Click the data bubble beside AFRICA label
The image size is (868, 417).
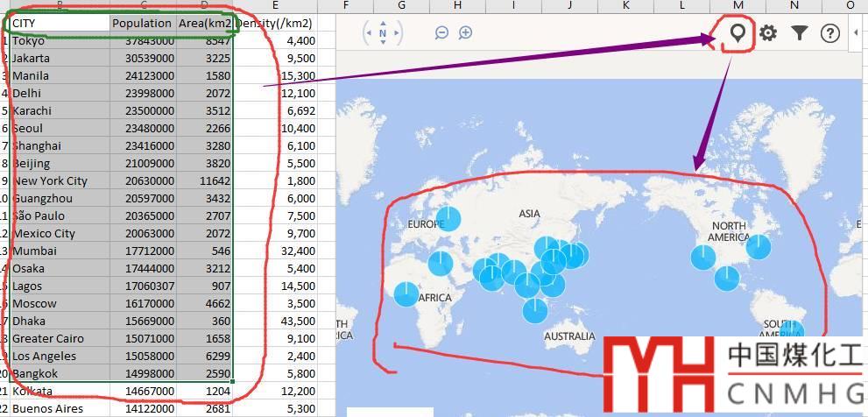406,293
